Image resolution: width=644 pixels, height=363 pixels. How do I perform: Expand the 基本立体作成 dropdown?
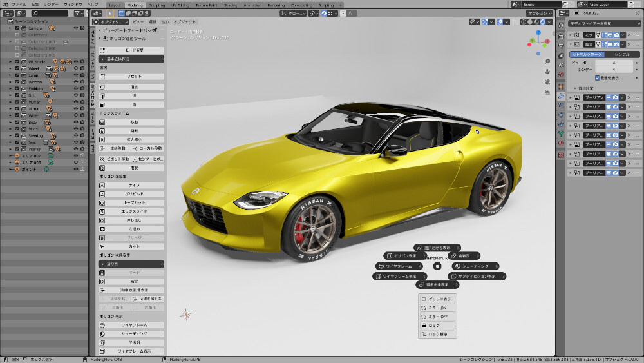click(131, 59)
